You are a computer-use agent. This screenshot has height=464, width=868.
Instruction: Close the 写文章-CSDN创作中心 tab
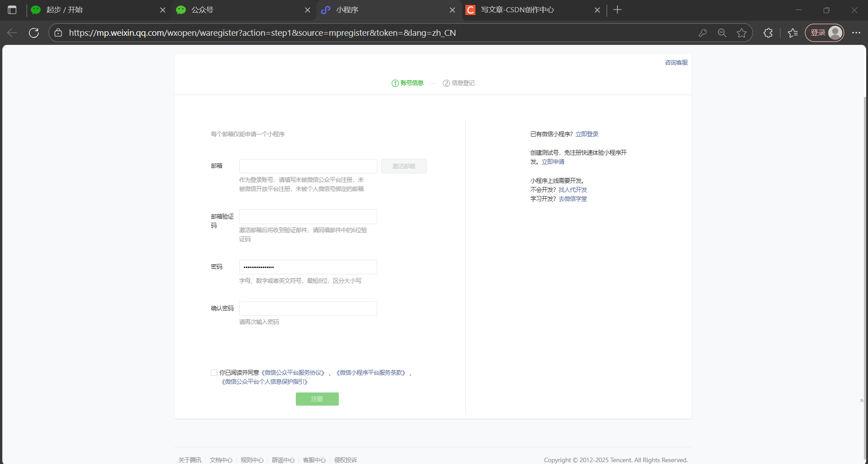click(x=597, y=10)
